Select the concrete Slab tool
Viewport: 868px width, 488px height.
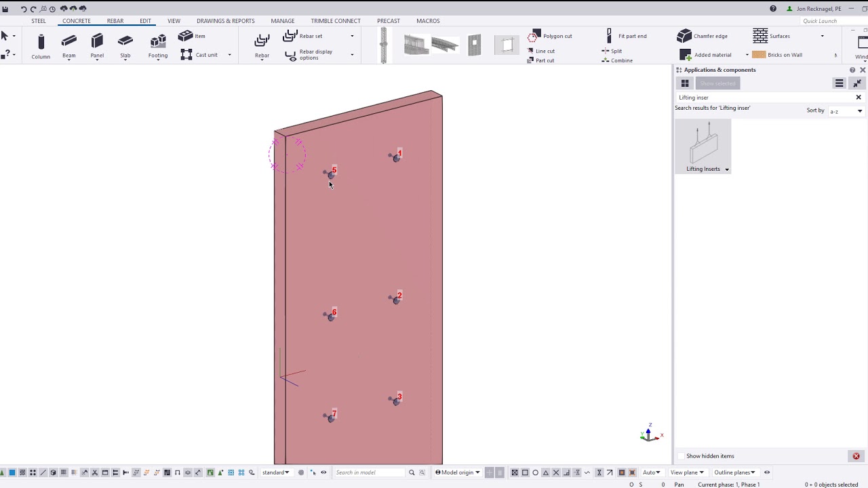click(x=125, y=47)
